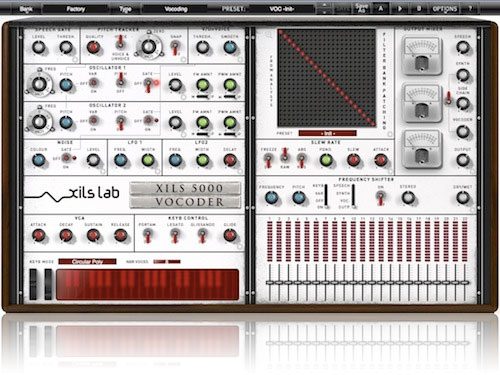Click the Oscillator 1 FM Amnt knob
This screenshot has width=500, height=375.
click(x=202, y=85)
